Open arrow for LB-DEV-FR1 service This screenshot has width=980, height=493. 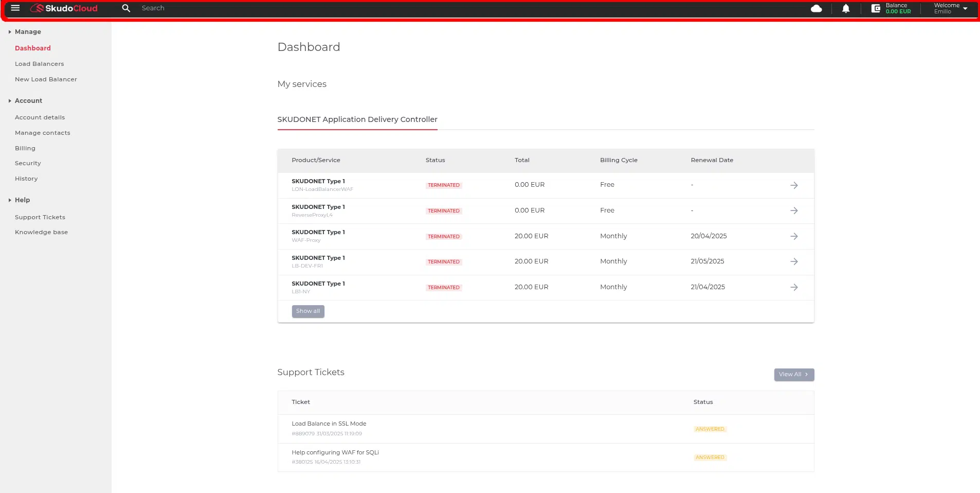794,262
